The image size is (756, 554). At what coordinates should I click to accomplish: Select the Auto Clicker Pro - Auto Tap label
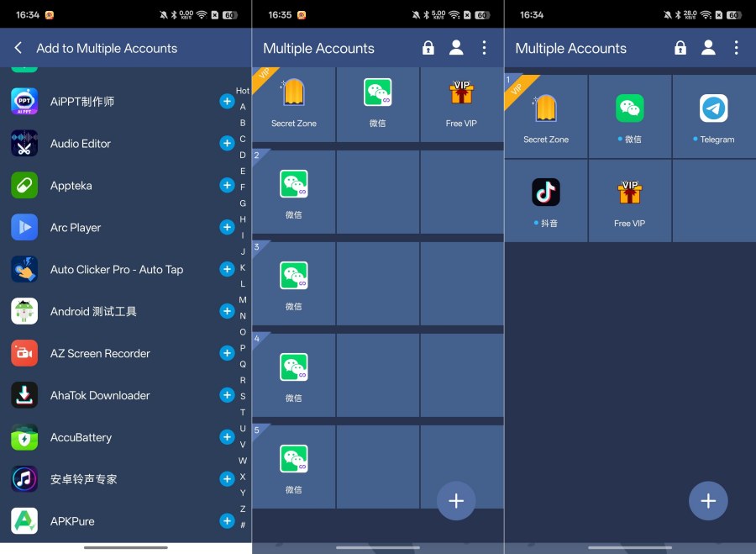[117, 269]
